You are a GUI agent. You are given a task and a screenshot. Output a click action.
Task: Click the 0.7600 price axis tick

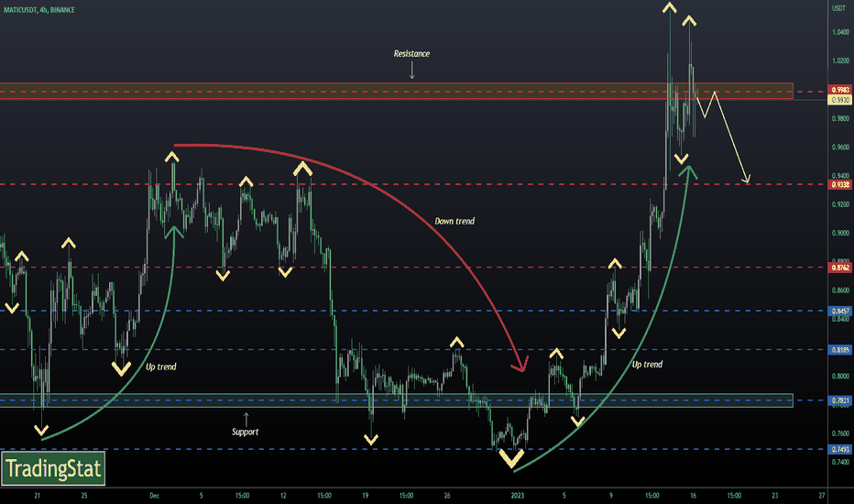(x=840, y=434)
